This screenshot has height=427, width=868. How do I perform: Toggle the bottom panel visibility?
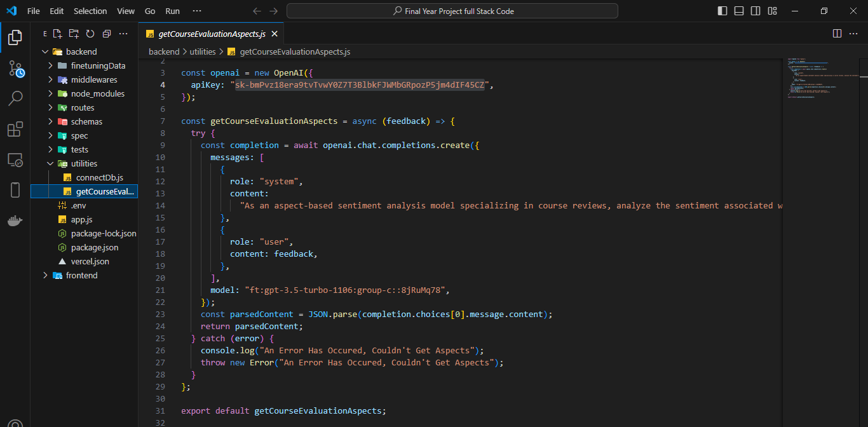coord(739,10)
